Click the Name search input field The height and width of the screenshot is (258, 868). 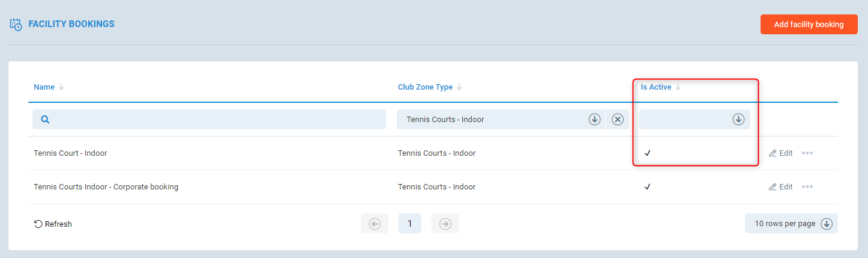tap(216, 120)
